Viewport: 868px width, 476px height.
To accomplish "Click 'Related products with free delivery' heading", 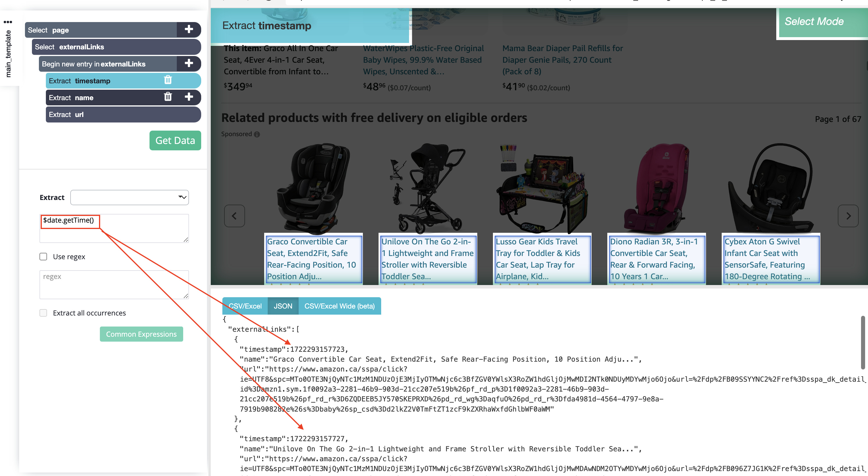I will click(x=374, y=118).
